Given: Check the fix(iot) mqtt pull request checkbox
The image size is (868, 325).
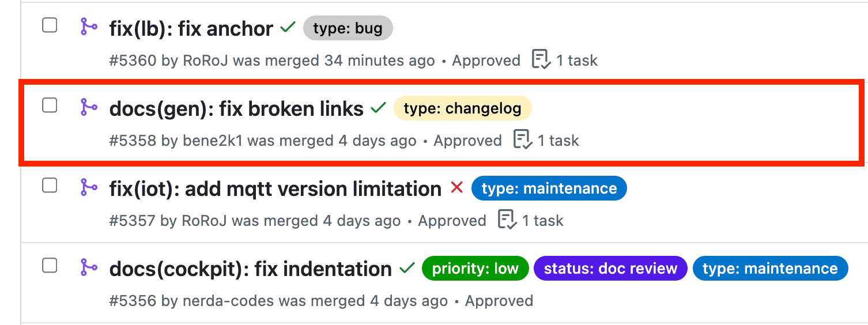Looking at the screenshot, I should pos(50,186).
